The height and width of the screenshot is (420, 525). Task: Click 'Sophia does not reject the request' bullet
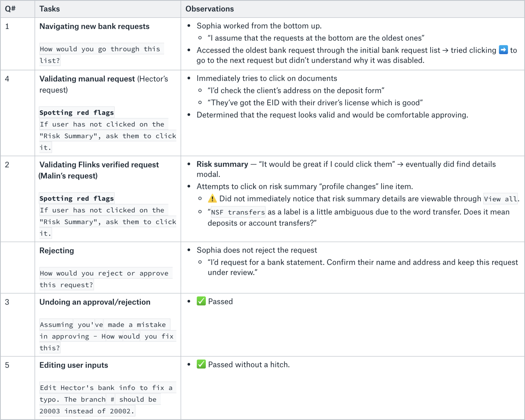click(x=257, y=250)
